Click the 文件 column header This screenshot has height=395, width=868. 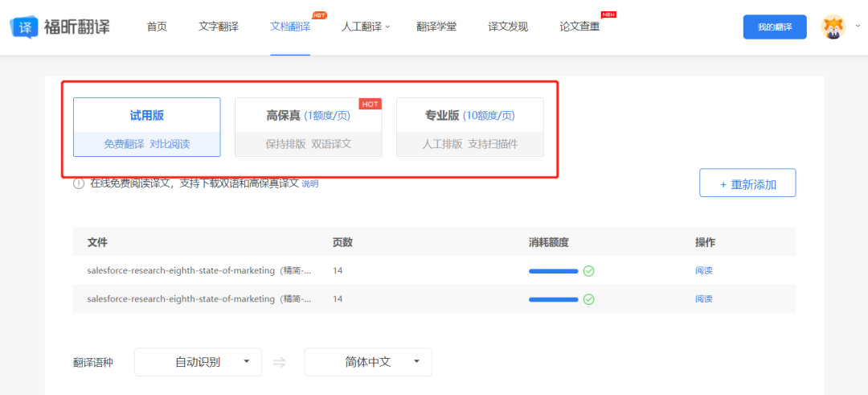97,242
